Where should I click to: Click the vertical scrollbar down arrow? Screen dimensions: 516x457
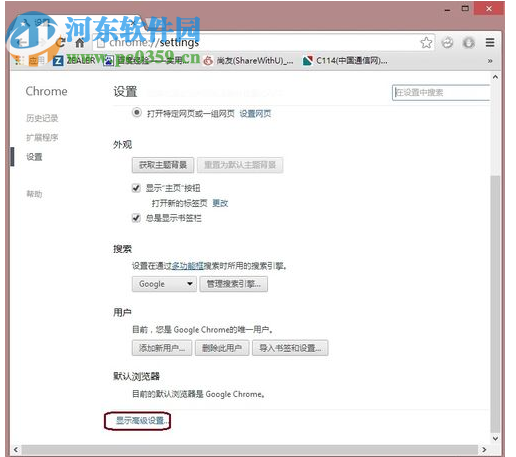click(495, 438)
